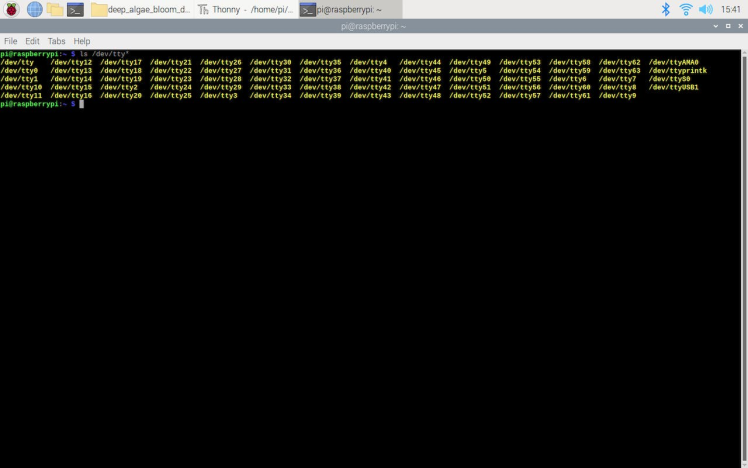748x468 pixels.
Task: Open the Help menu
Action: click(82, 41)
